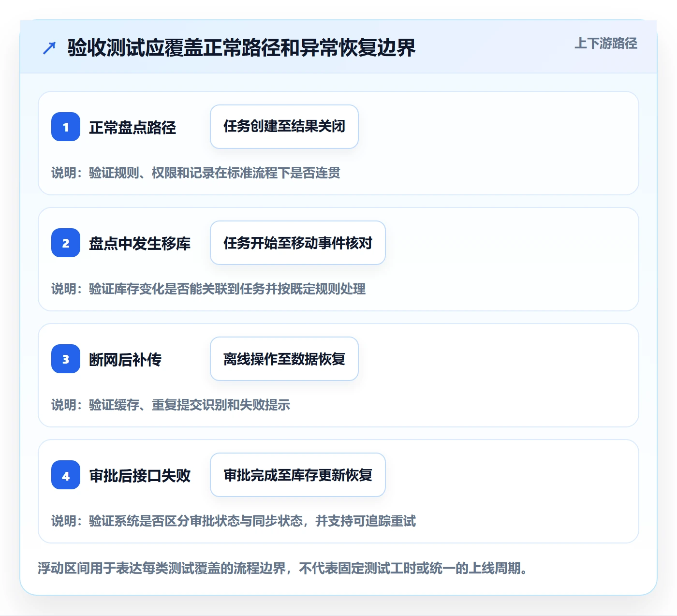
Task: Click the heading 盘点中发生移库
Action: coord(140,244)
